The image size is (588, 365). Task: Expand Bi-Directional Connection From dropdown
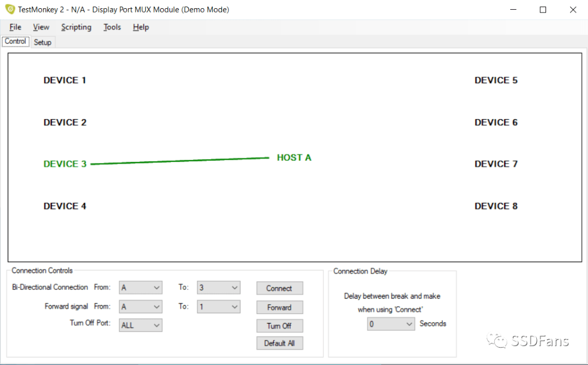click(140, 287)
